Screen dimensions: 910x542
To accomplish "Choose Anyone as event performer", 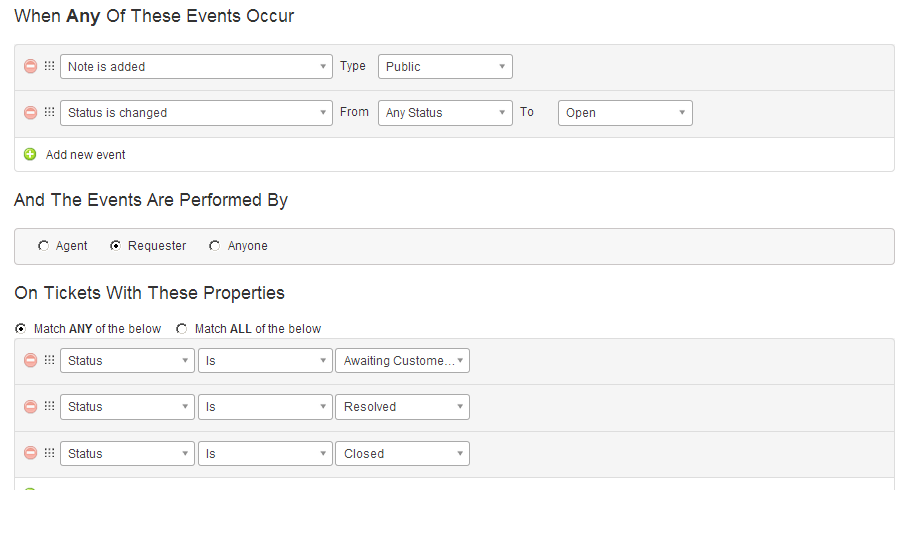I will coord(214,246).
